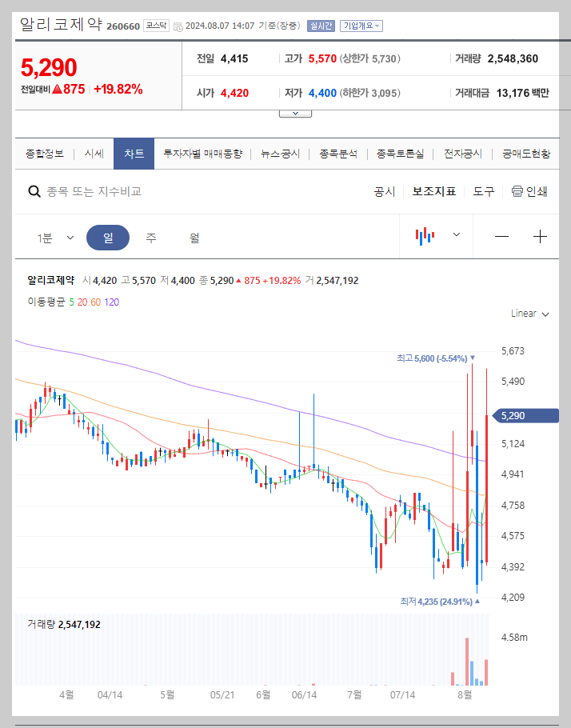Zoom out on the chart with minus icon
Image resolution: width=571 pixels, height=728 pixels.
[x=501, y=237]
